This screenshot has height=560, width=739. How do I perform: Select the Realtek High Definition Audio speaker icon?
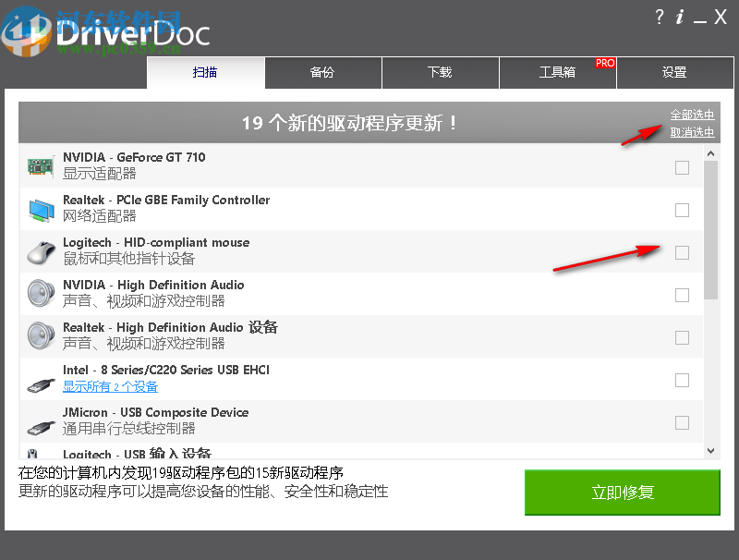[39, 336]
